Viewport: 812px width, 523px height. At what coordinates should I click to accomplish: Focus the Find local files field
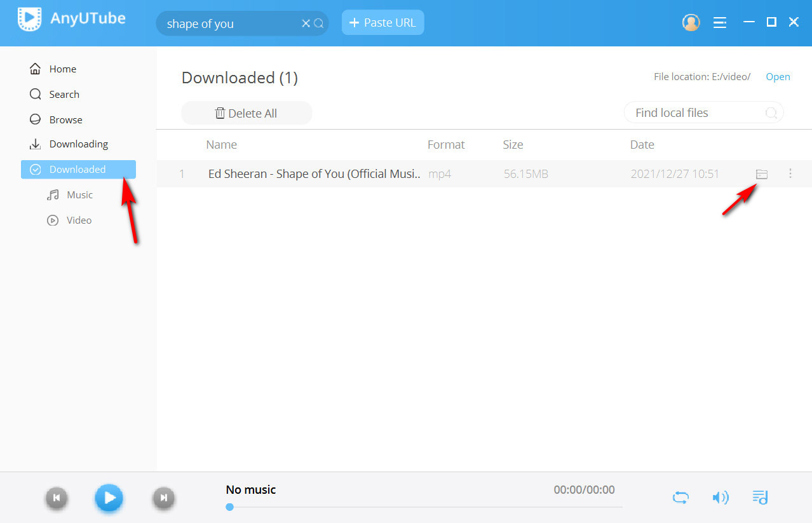(703, 112)
